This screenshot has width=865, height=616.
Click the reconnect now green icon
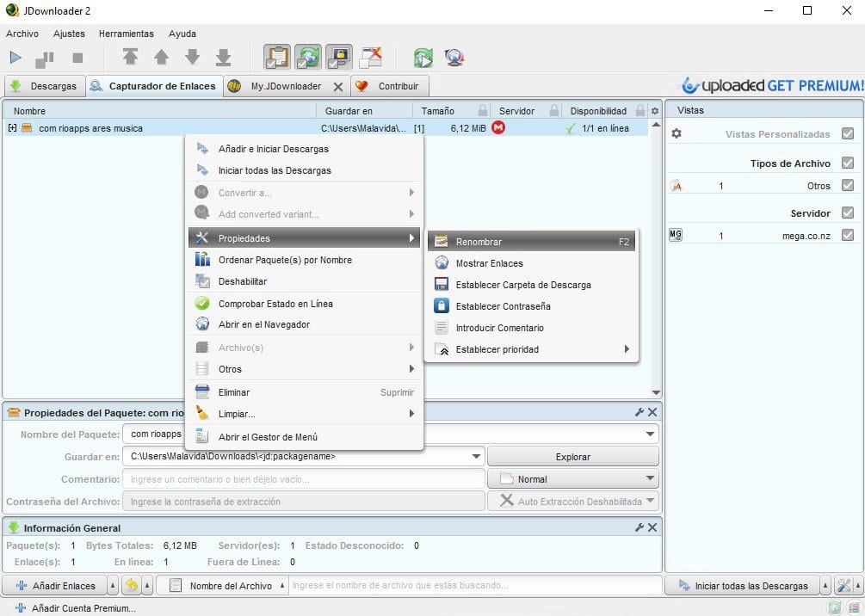423,57
